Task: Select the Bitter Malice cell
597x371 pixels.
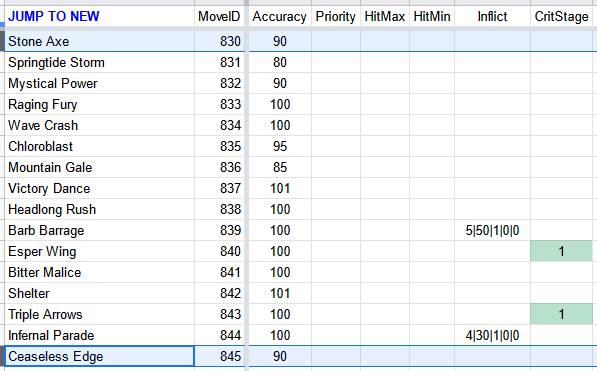Action: [99, 272]
